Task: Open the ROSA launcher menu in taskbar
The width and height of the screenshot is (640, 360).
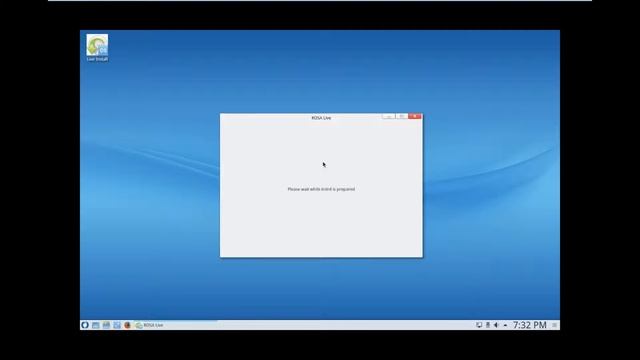Action: pos(84,325)
